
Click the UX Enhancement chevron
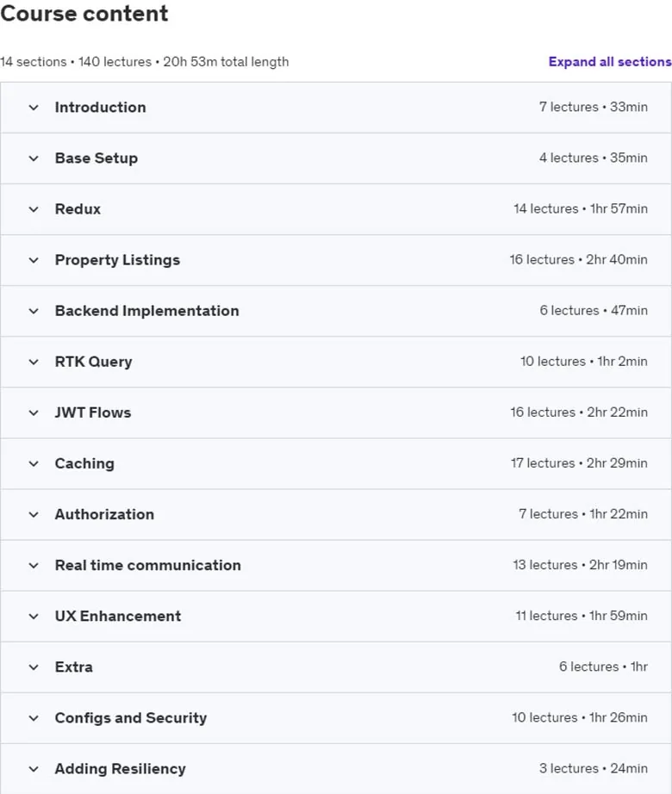34,617
